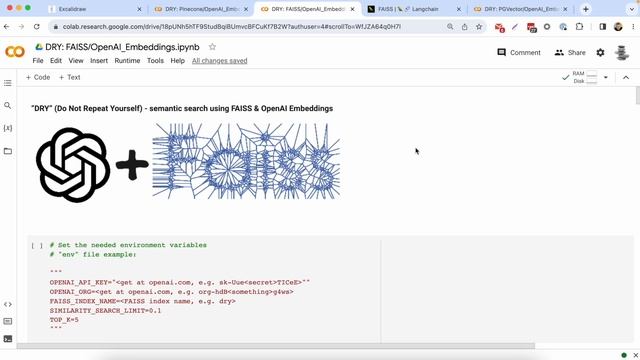Screen dimensions: 640x360
Task: Click the notebook title DRY: FAISS/OpenAI_Embeddings.ipynb
Action: [122, 47]
